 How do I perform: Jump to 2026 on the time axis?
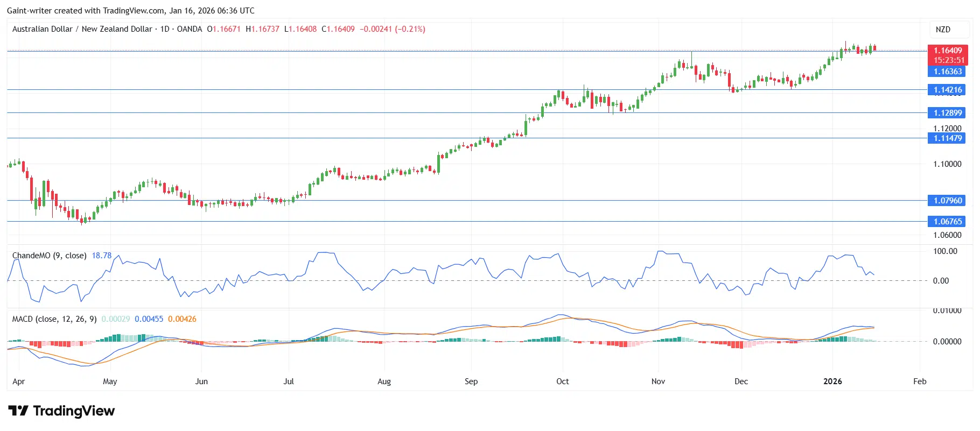(x=832, y=381)
